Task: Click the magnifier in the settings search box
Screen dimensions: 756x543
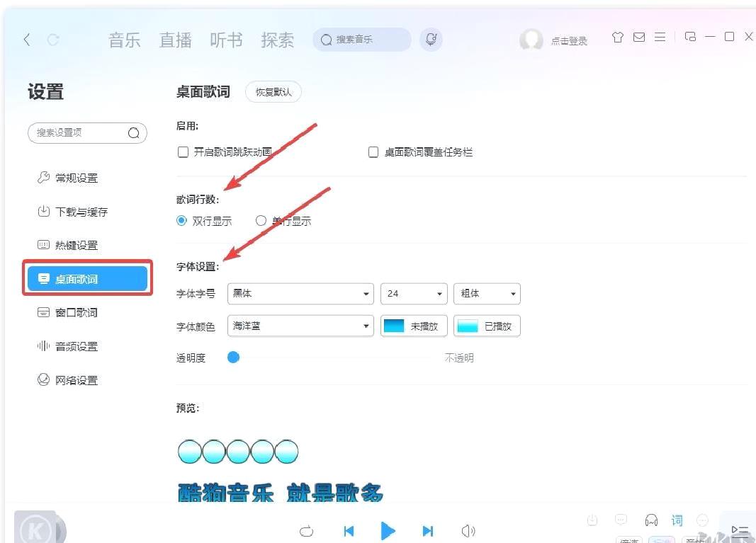Action: [133, 133]
